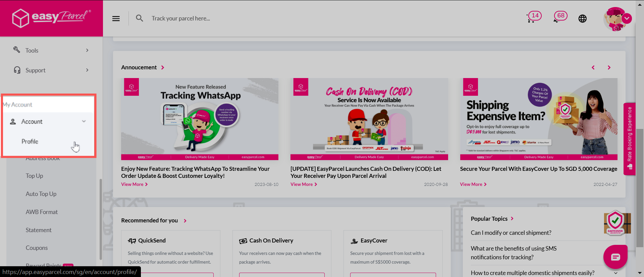Image resolution: width=644 pixels, height=277 pixels.
Task: Click the arrow next to Popular Topics
Action: click(x=512, y=219)
